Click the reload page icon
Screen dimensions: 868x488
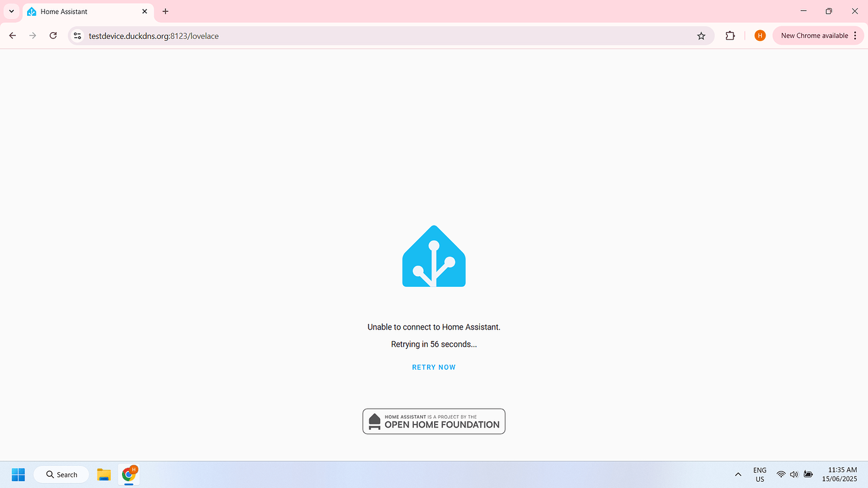[53, 35]
